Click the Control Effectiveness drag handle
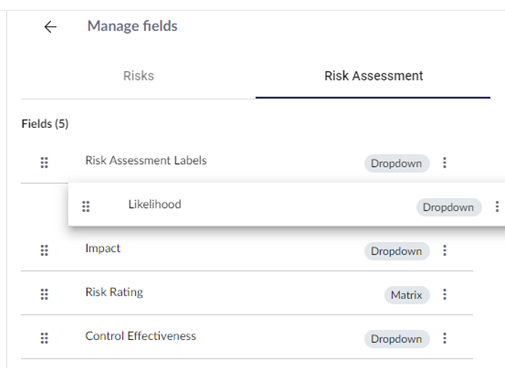 tap(44, 338)
